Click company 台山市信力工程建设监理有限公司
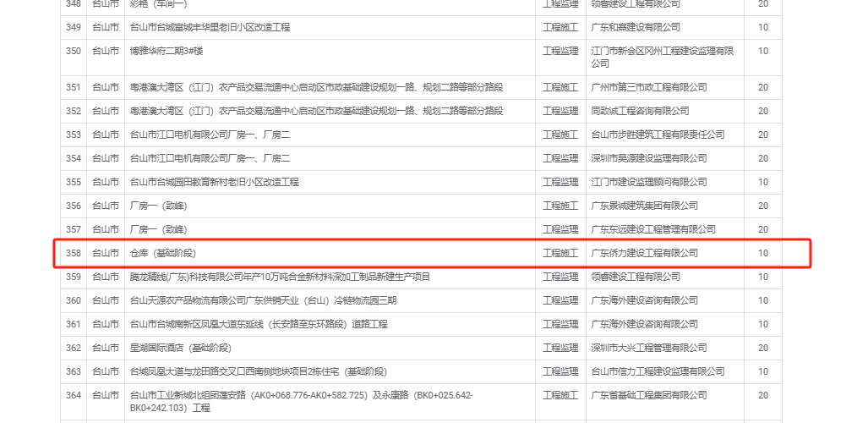Viewport: 868px width, 423px height. (657, 371)
